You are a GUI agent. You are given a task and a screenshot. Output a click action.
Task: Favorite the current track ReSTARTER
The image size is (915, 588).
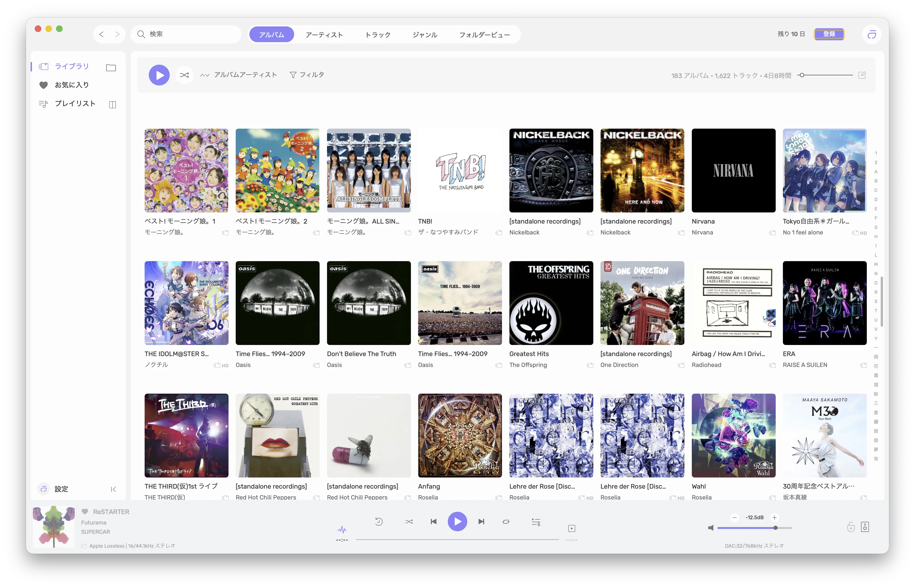(x=85, y=512)
